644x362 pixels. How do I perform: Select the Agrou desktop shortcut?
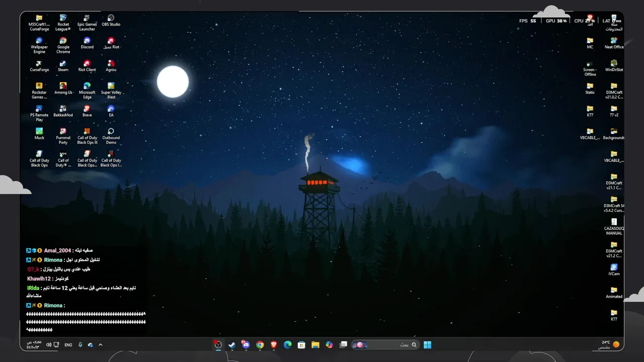(111, 66)
